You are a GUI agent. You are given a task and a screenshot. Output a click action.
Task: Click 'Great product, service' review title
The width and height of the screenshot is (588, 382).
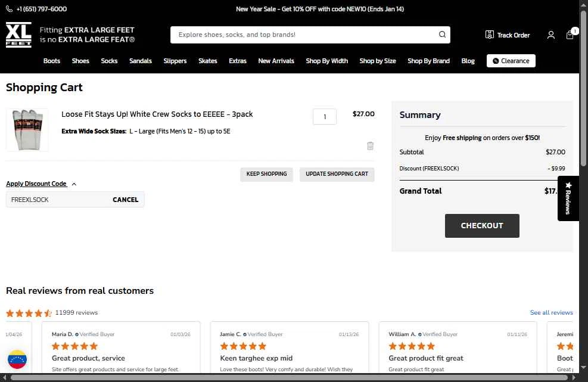point(89,358)
